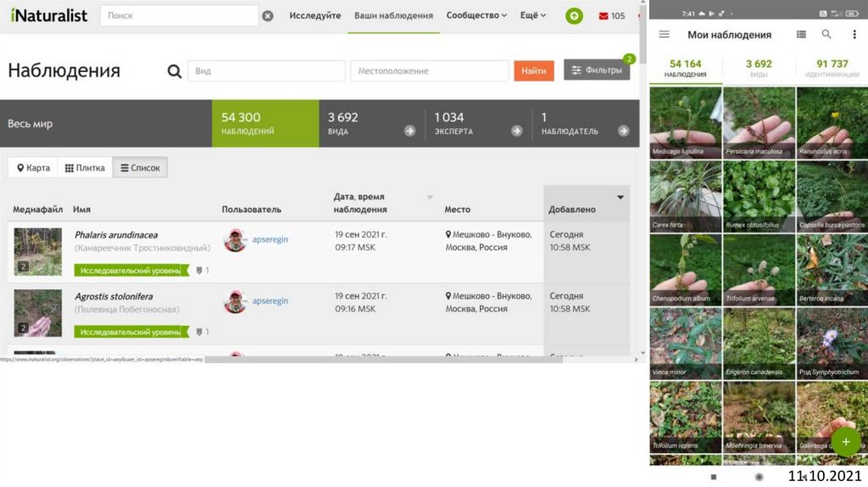
Task: Open Agrostis stolonifera photo thumbnail
Action: click(37, 313)
